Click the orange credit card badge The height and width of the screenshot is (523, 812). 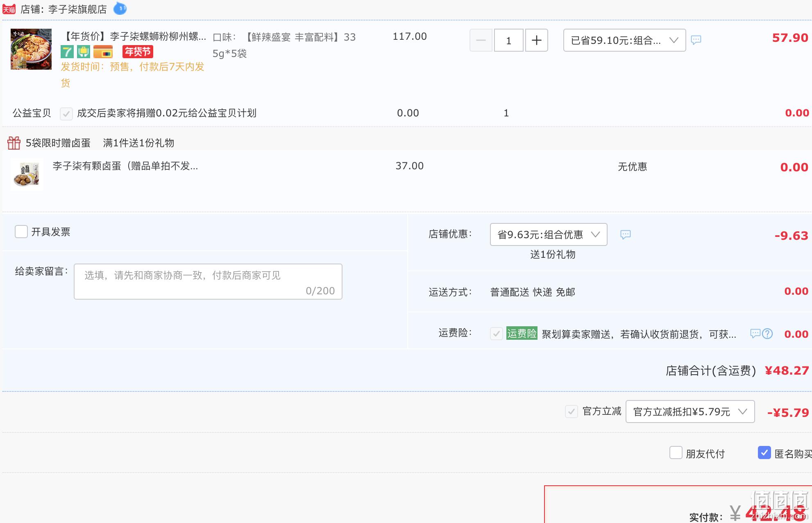[x=103, y=52]
